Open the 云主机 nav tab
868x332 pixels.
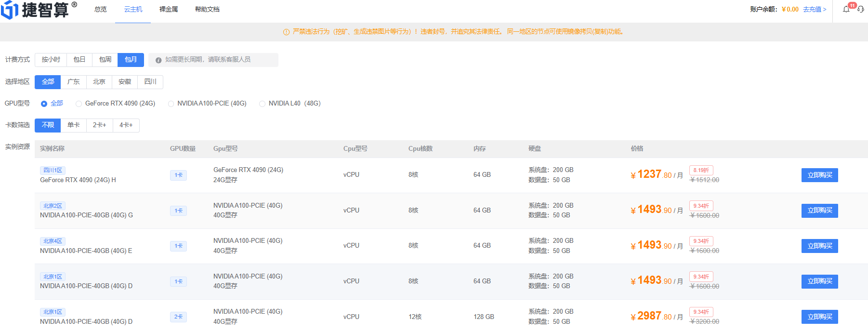[x=133, y=10]
